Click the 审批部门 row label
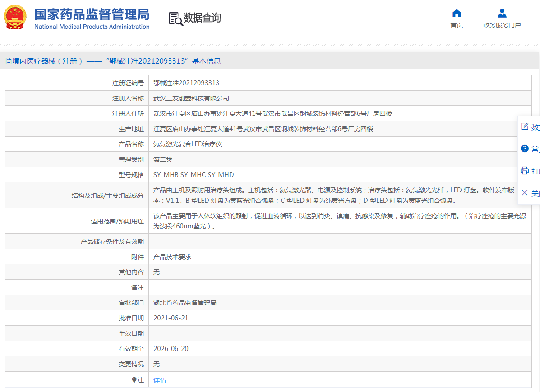This screenshot has width=540, height=392. [x=131, y=303]
